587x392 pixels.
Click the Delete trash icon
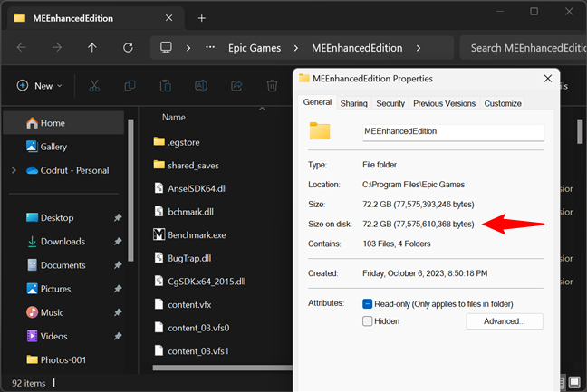tap(272, 86)
